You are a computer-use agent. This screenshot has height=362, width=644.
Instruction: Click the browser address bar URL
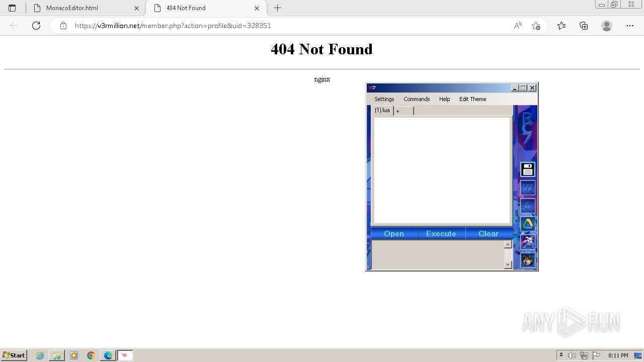coord(173,26)
